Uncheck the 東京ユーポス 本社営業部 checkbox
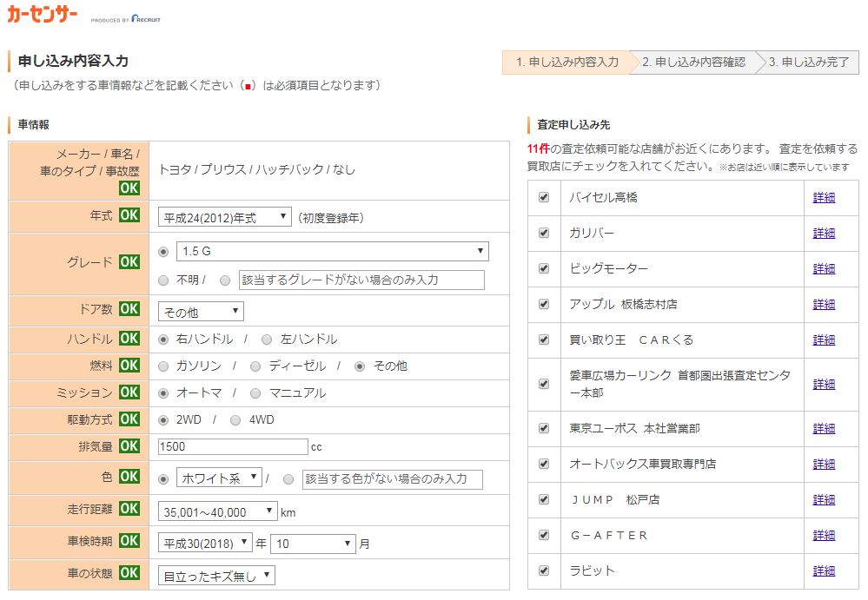This screenshot has width=868, height=600. point(544,428)
